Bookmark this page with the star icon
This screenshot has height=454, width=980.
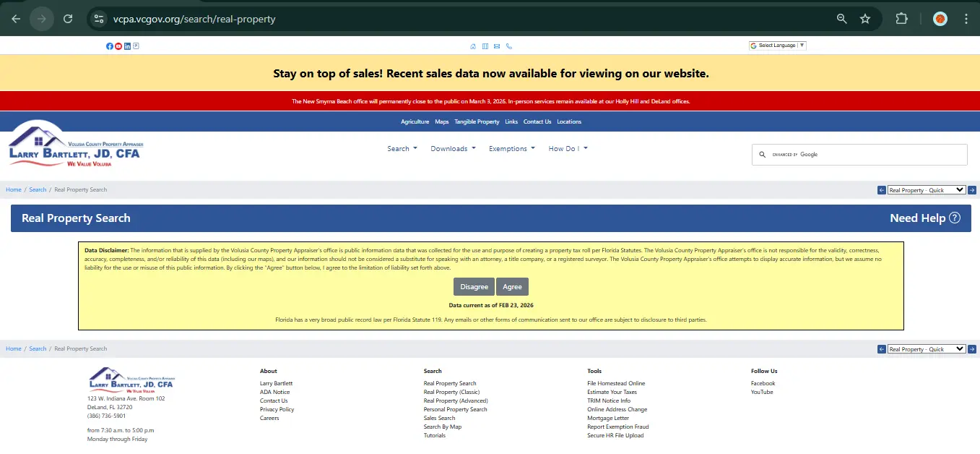pyautogui.click(x=865, y=19)
